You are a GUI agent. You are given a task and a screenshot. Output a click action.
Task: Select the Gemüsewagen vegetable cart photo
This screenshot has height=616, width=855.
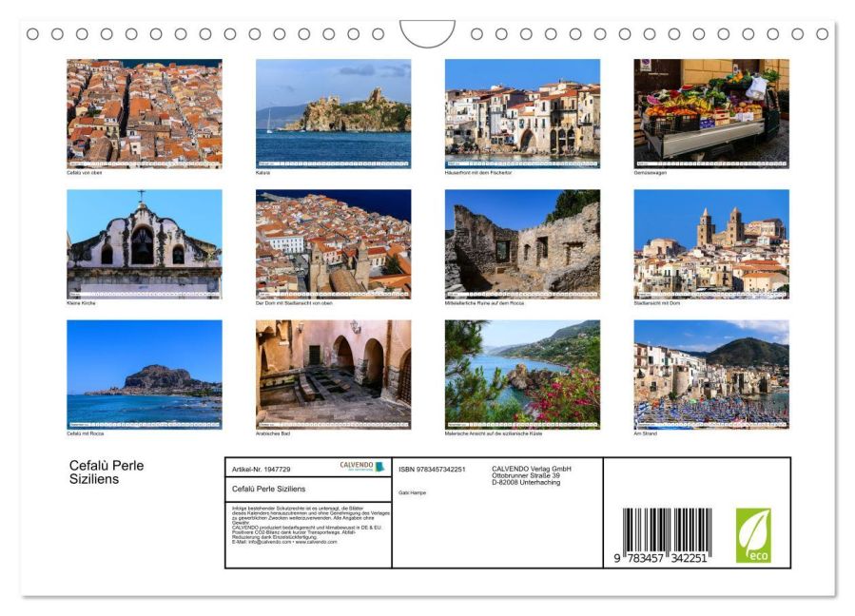(711, 113)
